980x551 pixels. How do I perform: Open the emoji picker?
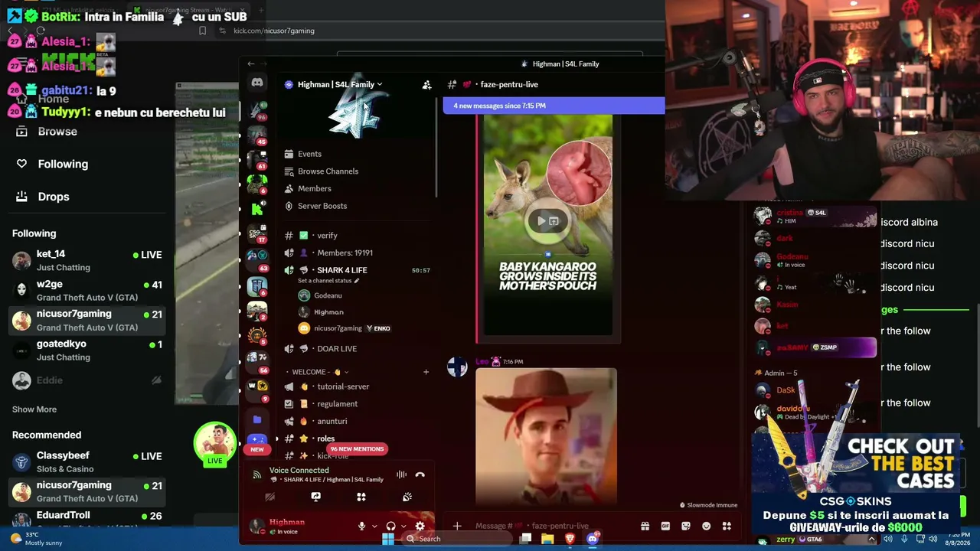(x=707, y=526)
